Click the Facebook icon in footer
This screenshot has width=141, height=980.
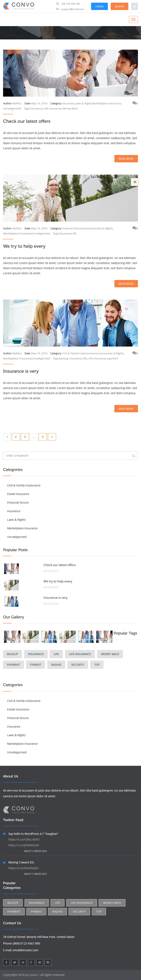pyautogui.click(x=7, y=962)
